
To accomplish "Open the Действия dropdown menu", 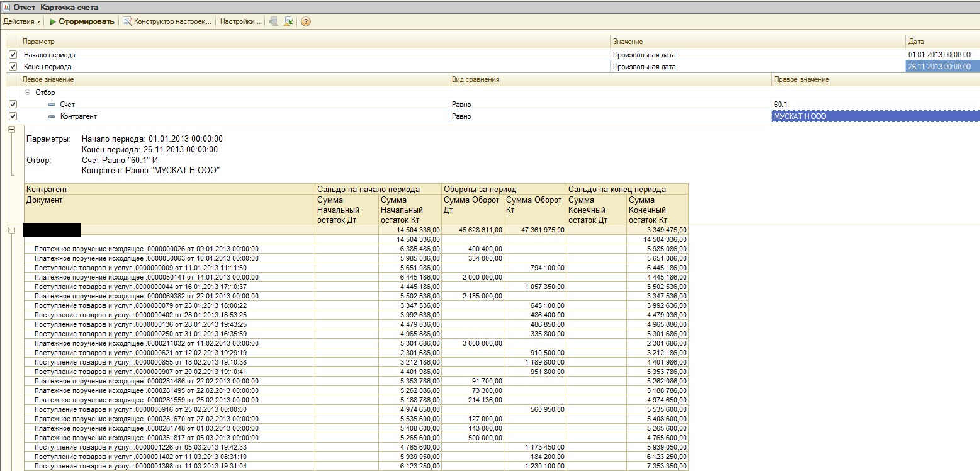I will pos(22,21).
